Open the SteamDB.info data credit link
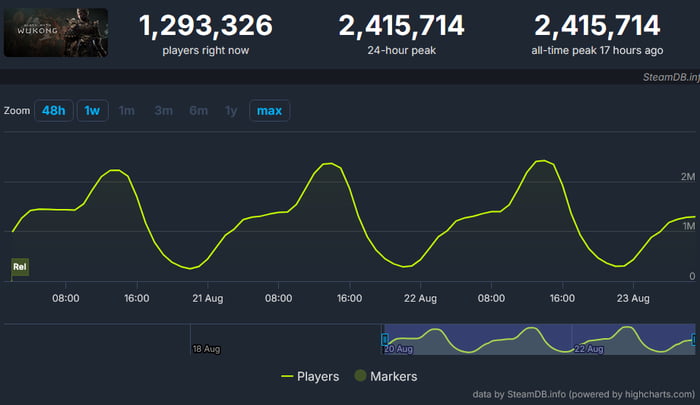The image size is (700, 405). 583,394
